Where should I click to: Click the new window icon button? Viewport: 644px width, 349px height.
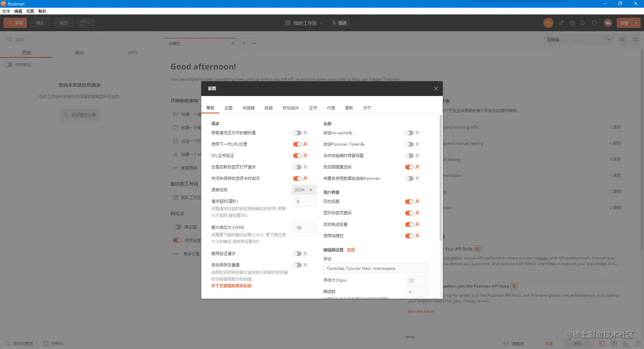point(85,23)
